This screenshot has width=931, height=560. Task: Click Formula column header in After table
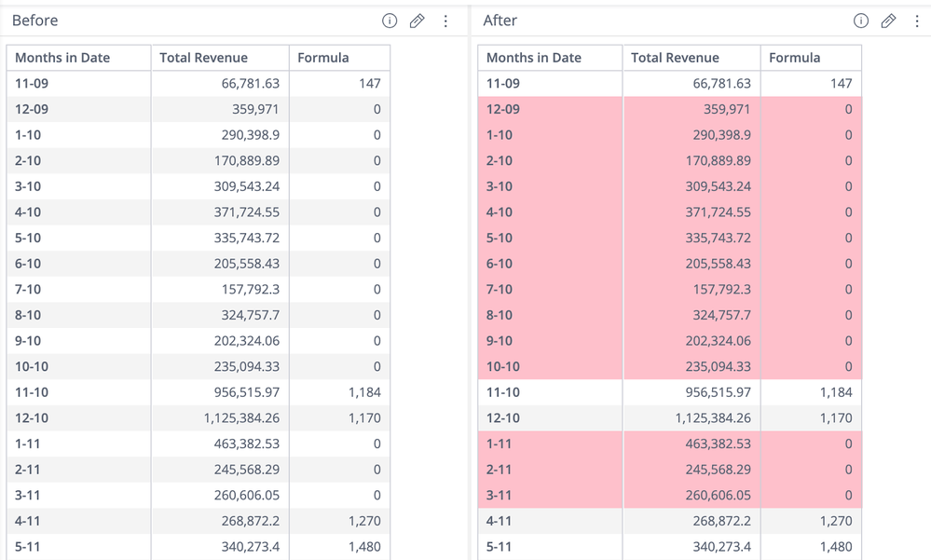795,58
